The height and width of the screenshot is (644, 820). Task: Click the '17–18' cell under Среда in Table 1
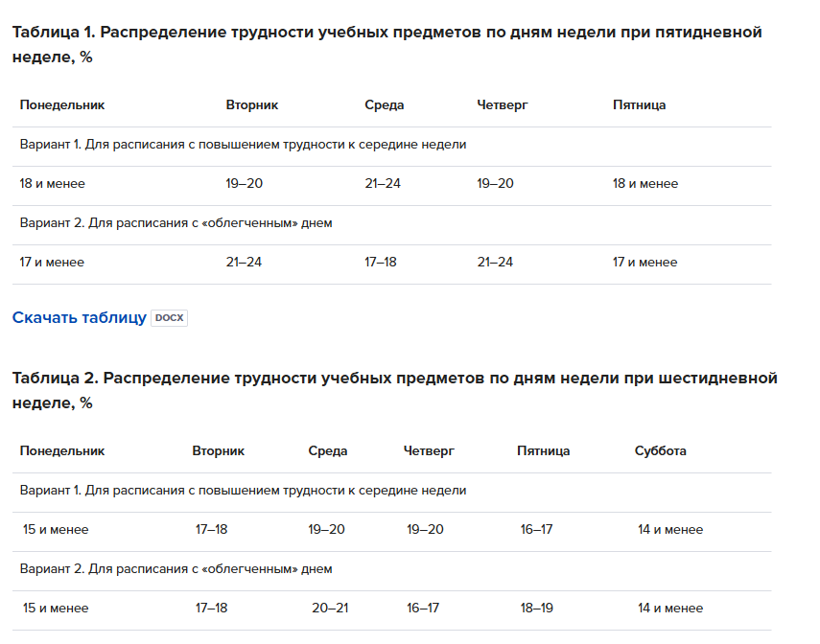coord(381,262)
